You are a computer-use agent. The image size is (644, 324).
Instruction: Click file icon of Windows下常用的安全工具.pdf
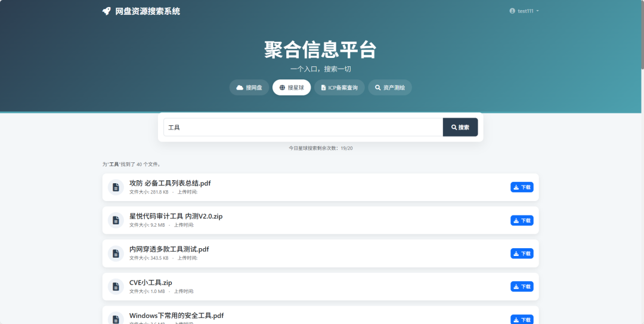116,319
